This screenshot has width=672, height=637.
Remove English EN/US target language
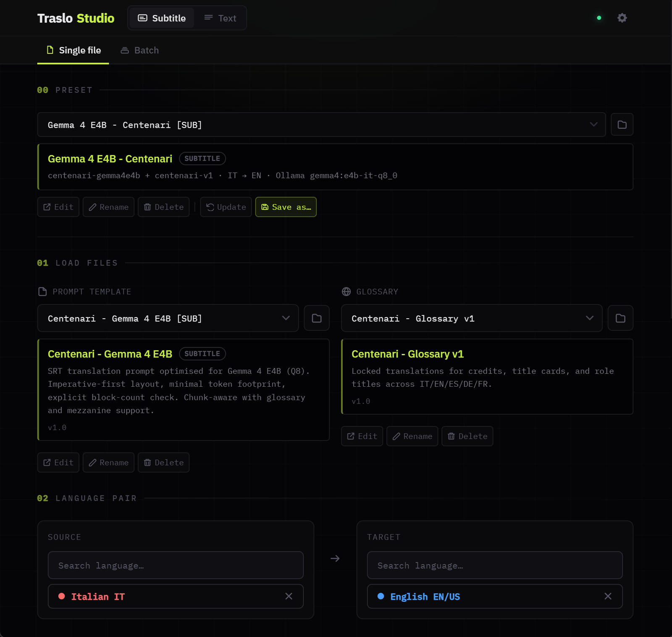608,596
